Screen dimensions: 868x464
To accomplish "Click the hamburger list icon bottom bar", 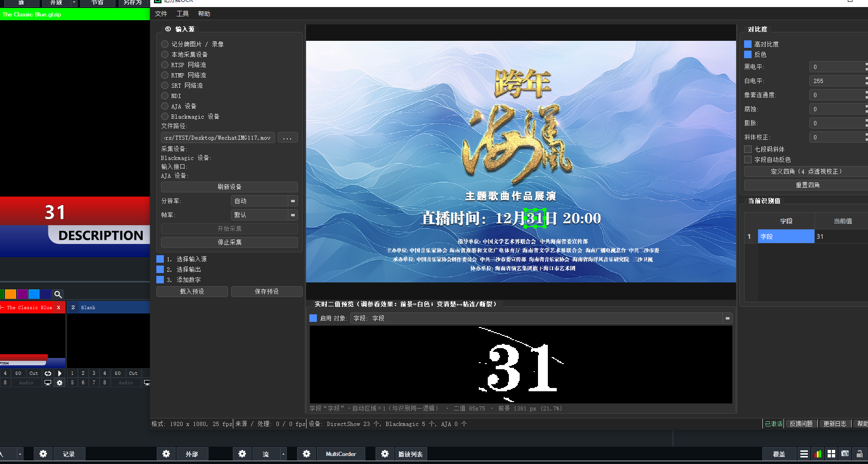I will [x=804, y=454].
